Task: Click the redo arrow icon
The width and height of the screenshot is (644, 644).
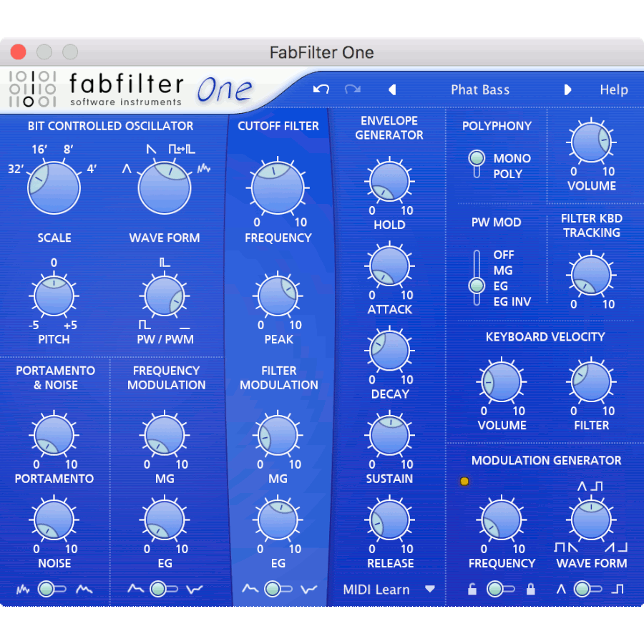Action: point(352,89)
